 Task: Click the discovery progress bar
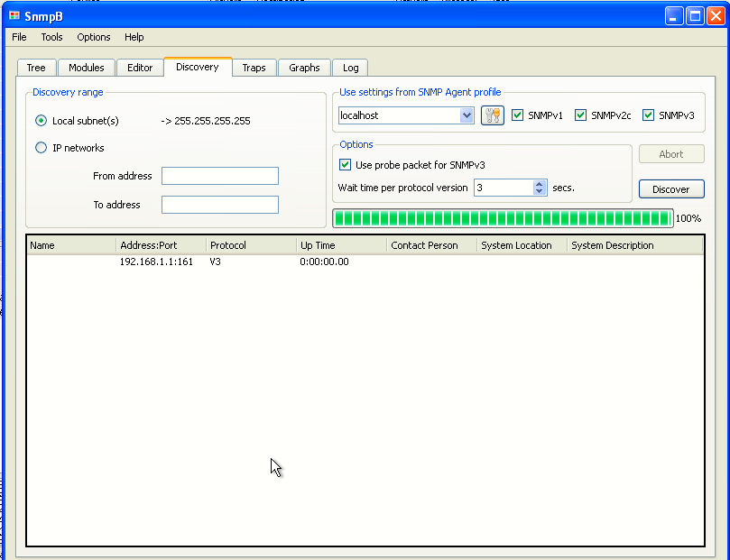(x=503, y=218)
